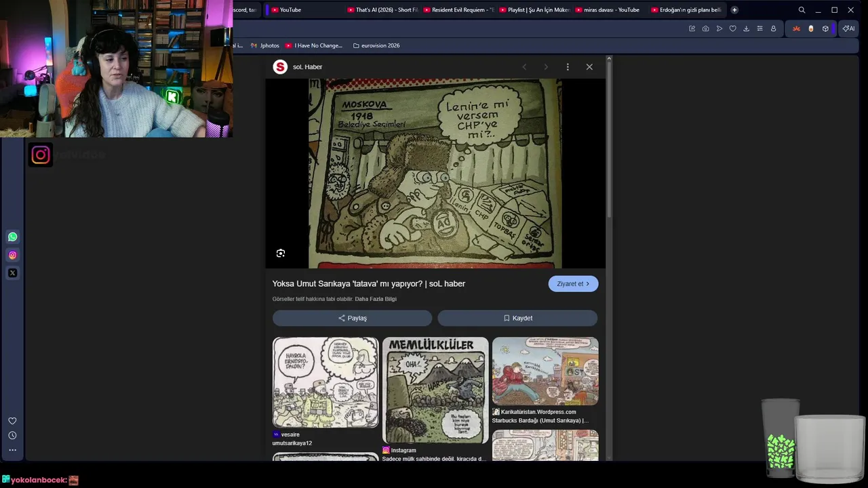The width and height of the screenshot is (868, 488).
Task: Open the three-dot menu in the image panel
Action: coord(568,67)
